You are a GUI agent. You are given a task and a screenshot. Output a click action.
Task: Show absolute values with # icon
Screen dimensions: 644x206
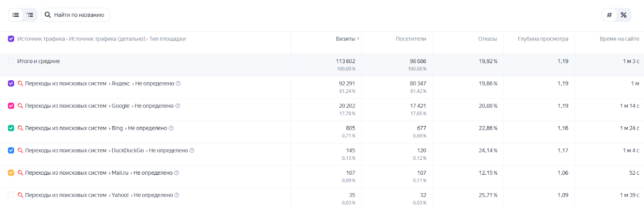point(609,15)
